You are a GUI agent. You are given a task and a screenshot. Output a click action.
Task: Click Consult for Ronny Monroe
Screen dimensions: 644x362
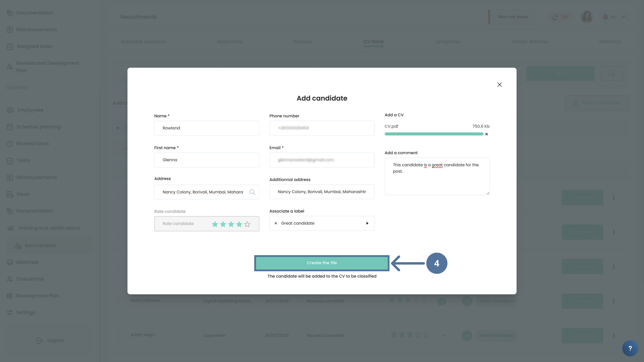pos(582,301)
